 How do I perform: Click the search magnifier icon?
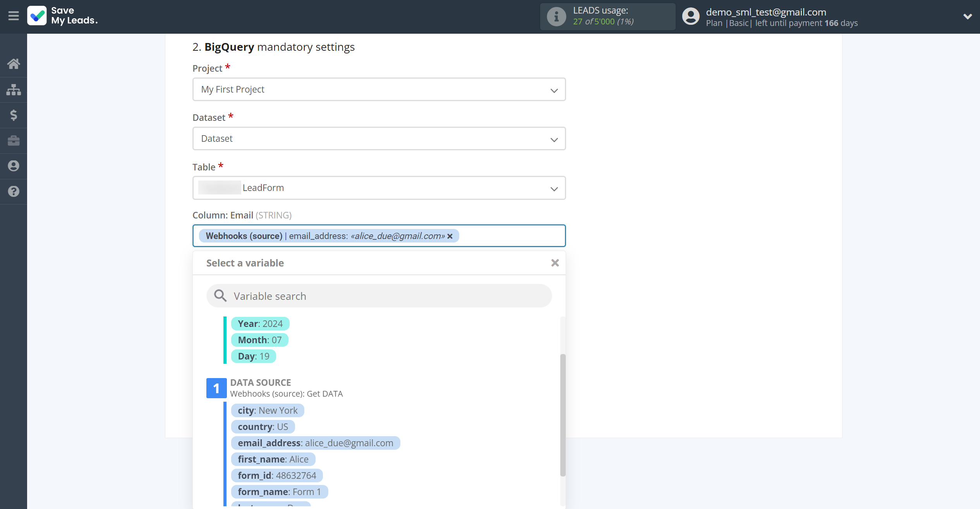click(220, 296)
